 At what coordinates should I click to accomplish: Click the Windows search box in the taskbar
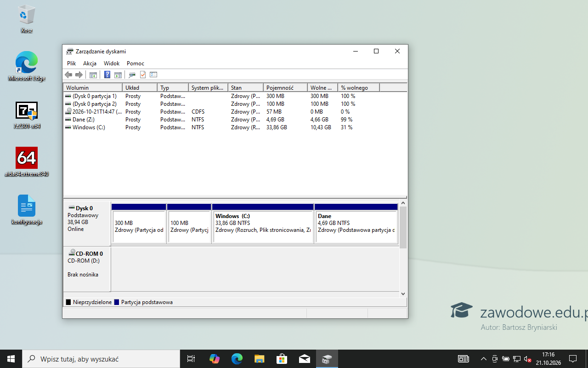click(x=101, y=359)
